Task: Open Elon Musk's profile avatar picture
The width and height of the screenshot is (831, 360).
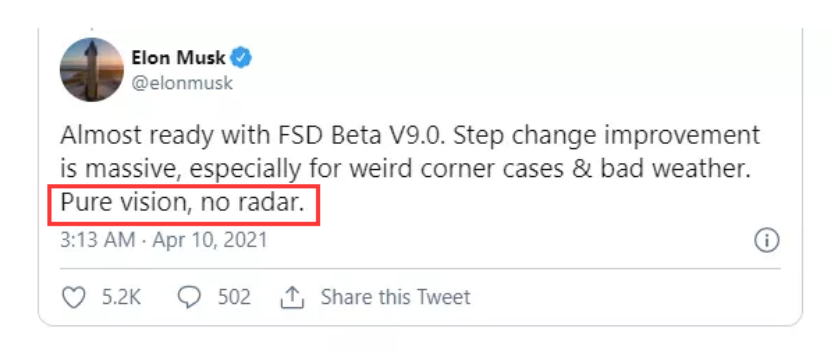Action: pyautogui.click(x=92, y=69)
